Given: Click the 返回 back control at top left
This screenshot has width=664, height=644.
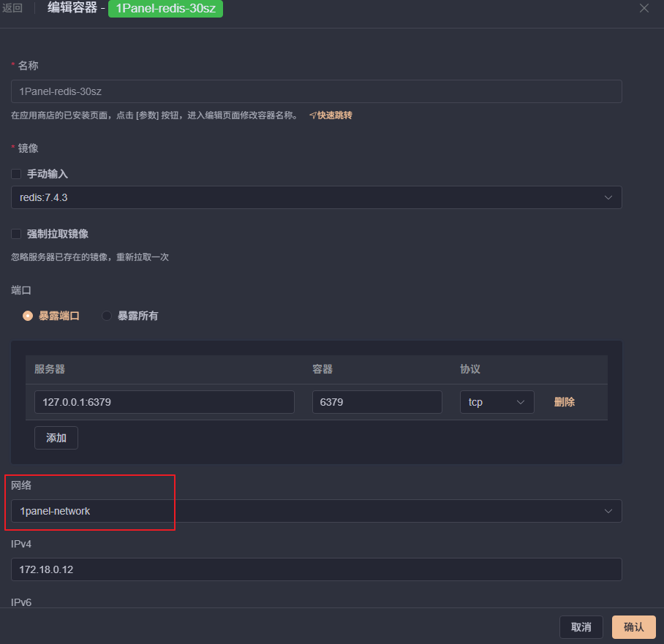Looking at the screenshot, I should [14, 9].
